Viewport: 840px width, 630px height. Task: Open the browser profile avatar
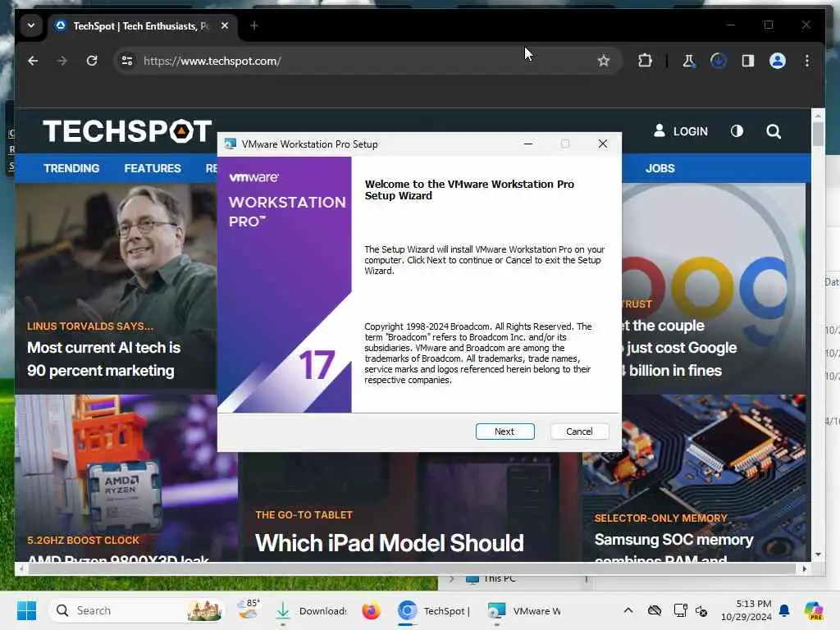(778, 61)
